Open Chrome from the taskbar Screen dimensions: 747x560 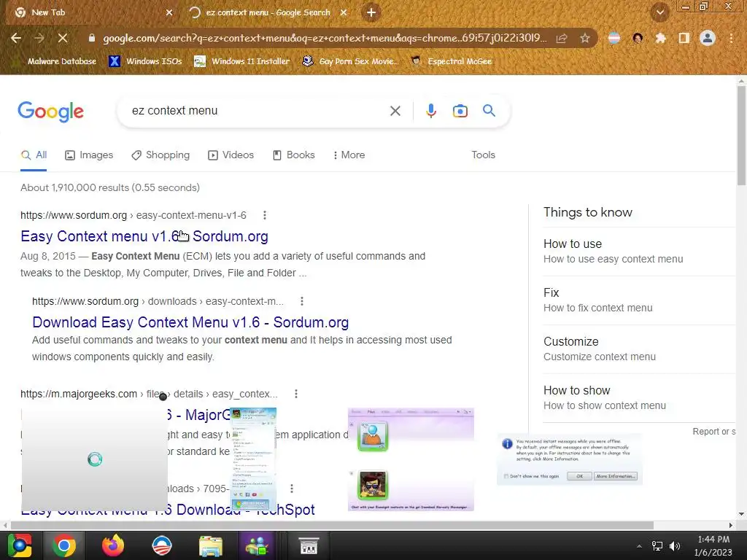click(x=64, y=545)
